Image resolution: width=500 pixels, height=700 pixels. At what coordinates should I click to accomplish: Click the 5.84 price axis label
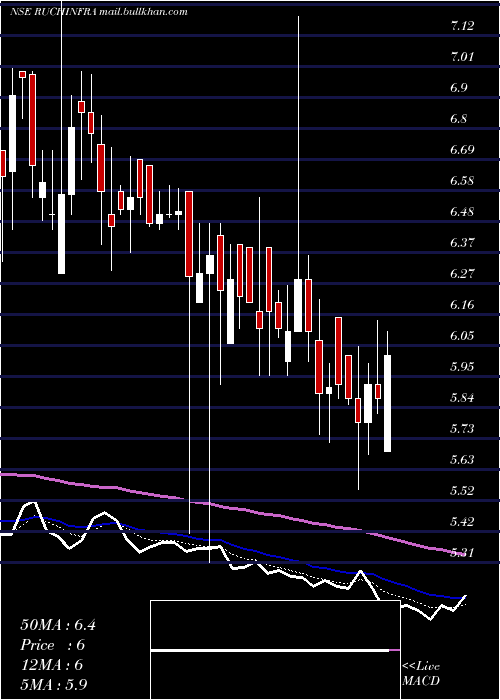point(462,398)
